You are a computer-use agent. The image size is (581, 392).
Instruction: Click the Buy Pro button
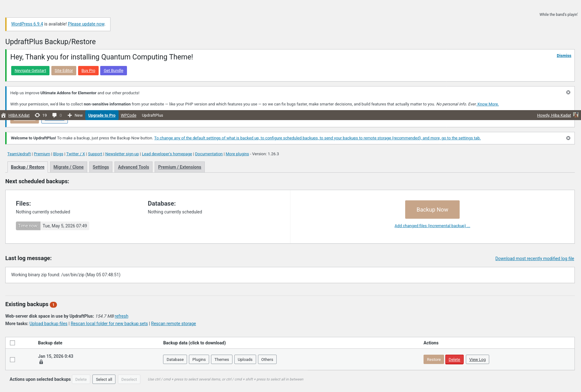coord(88,71)
